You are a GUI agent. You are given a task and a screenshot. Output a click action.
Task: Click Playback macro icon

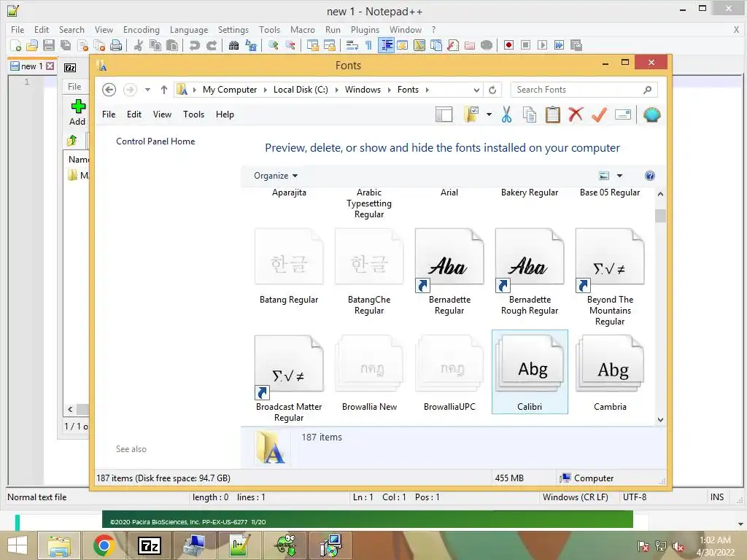click(x=542, y=45)
